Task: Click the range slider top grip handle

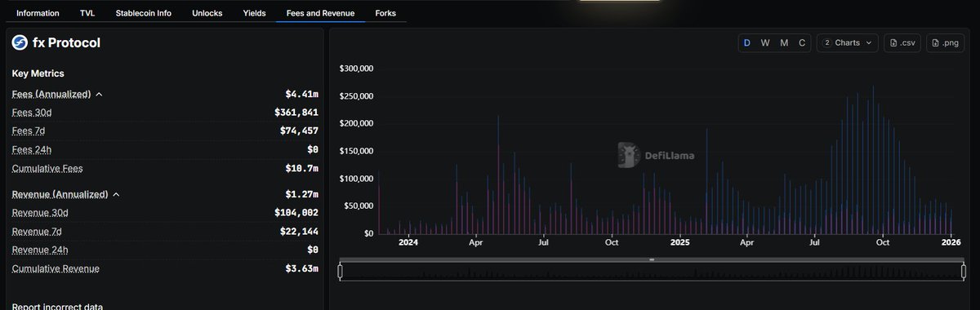Action: pos(652,259)
